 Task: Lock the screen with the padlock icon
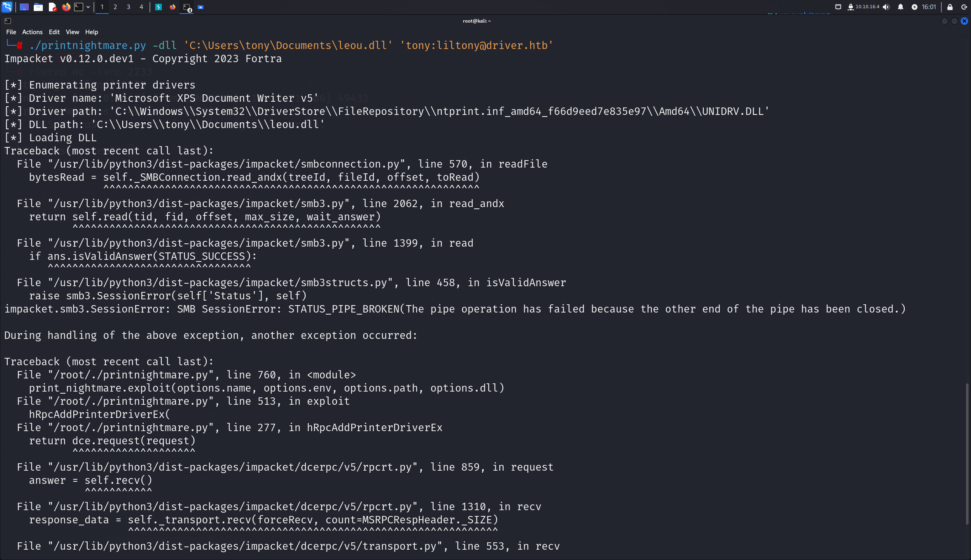(x=950, y=7)
